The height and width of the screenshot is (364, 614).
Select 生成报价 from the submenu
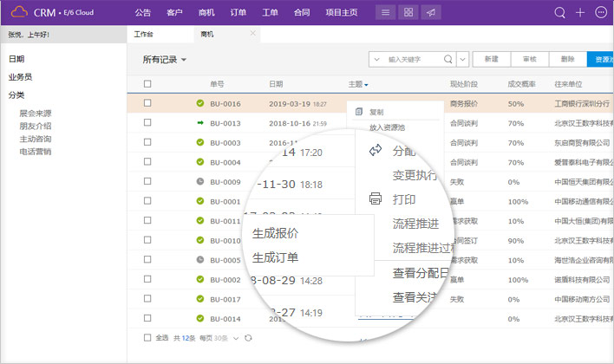tap(276, 233)
